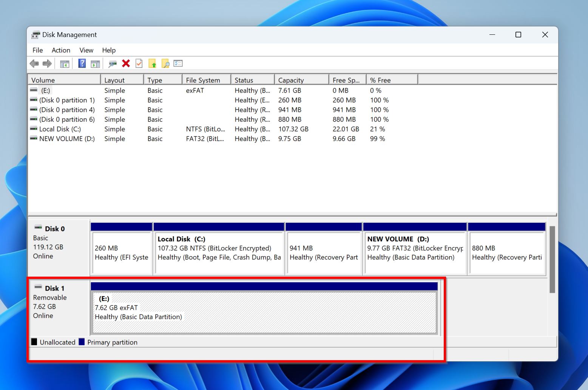The height and width of the screenshot is (390, 588).
Task: Click the Back arrow toolbar icon
Action: click(x=34, y=64)
